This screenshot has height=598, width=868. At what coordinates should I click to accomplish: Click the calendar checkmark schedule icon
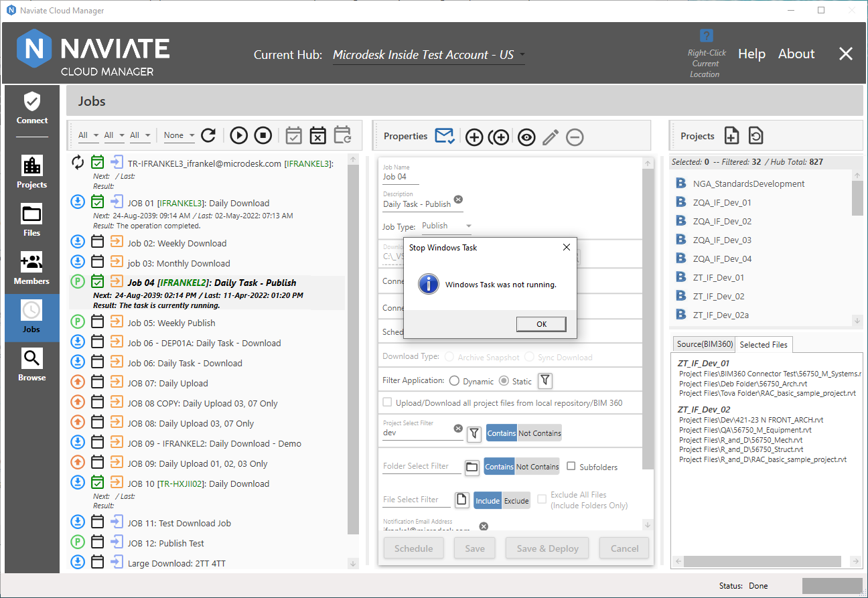pos(293,135)
